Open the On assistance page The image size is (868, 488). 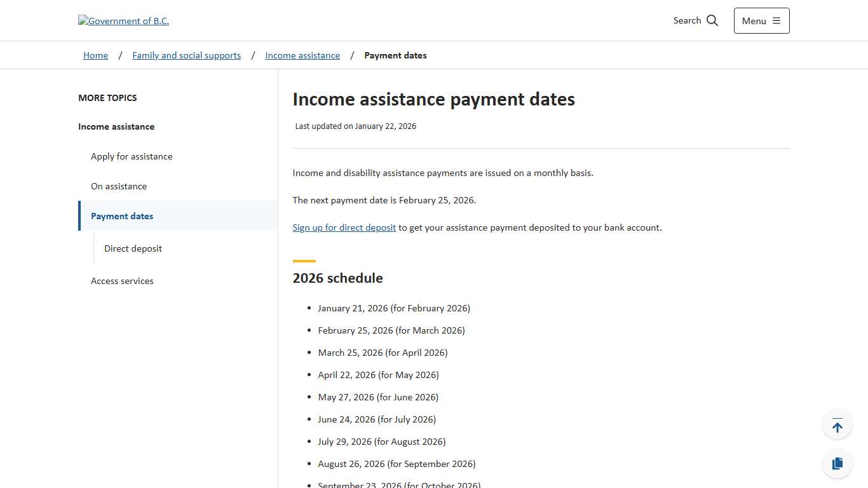click(x=119, y=186)
